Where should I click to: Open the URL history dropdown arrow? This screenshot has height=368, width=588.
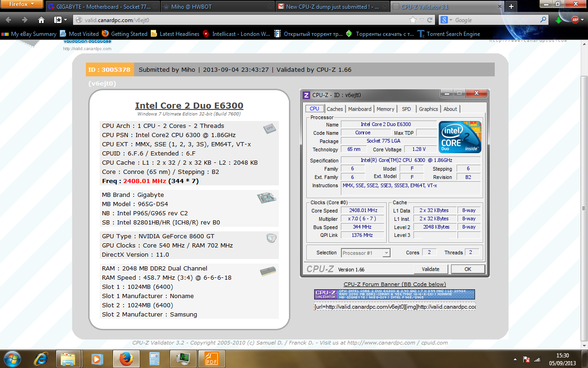pos(421,20)
